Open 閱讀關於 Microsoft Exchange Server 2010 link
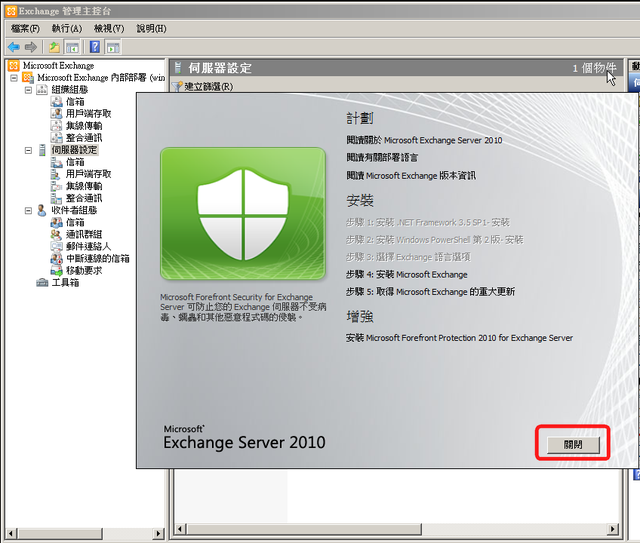 pos(424,140)
